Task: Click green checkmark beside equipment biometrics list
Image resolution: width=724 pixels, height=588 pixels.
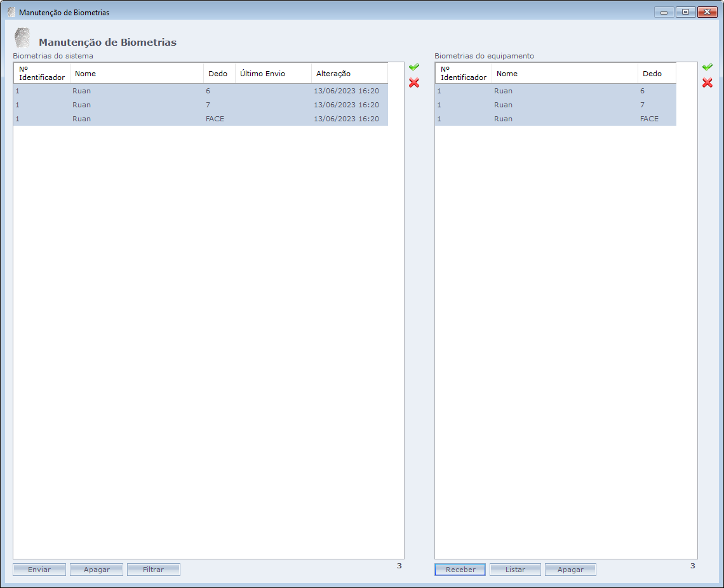Action: pyautogui.click(x=707, y=67)
